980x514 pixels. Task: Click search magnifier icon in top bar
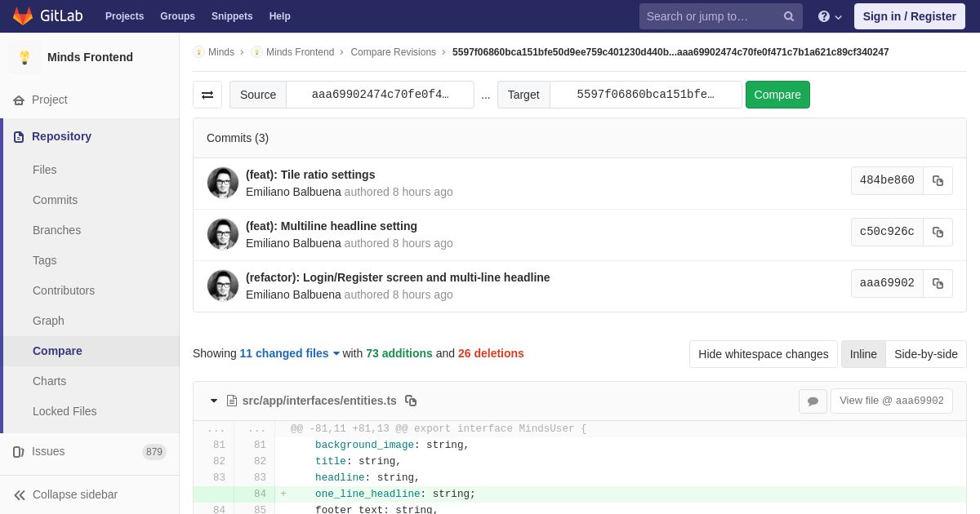[788, 16]
